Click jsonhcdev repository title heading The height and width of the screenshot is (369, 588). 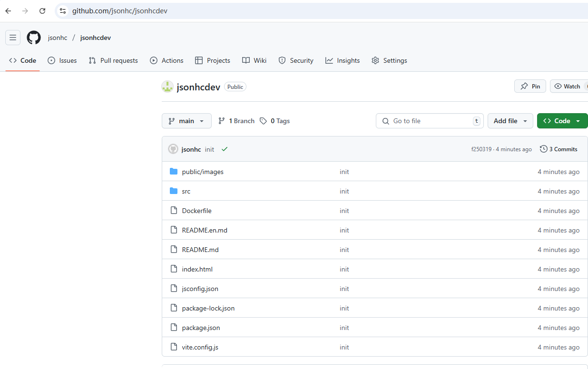point(198,87)
